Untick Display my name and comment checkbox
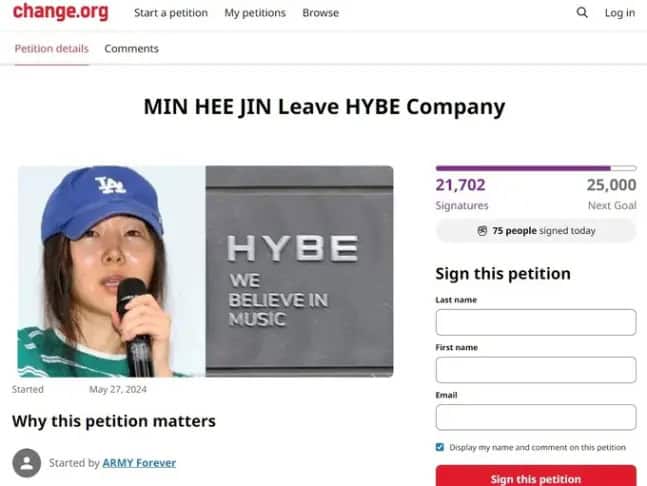The image size is (647, 486). click(x=440, y=447)
